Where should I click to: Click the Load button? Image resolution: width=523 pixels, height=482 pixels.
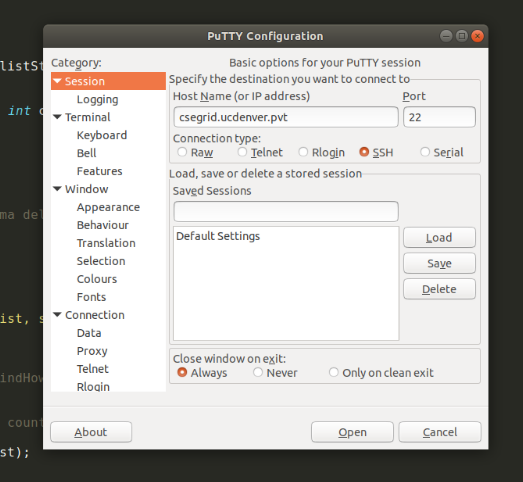tap(439, 237)
